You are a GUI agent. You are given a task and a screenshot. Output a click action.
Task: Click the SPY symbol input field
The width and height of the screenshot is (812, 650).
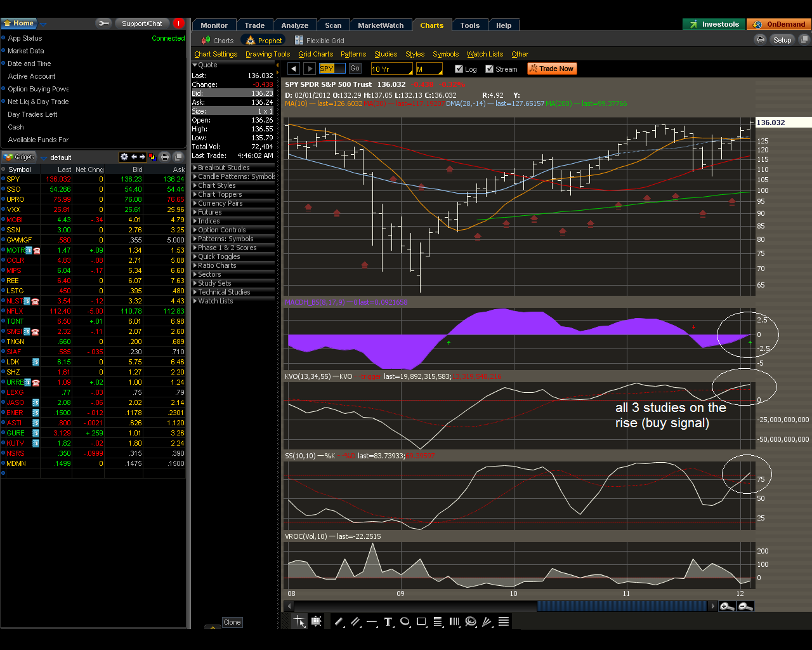[332, 69]
